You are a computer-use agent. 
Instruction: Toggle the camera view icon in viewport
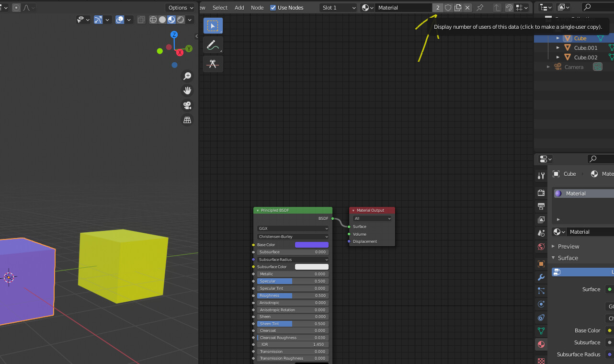187,105
